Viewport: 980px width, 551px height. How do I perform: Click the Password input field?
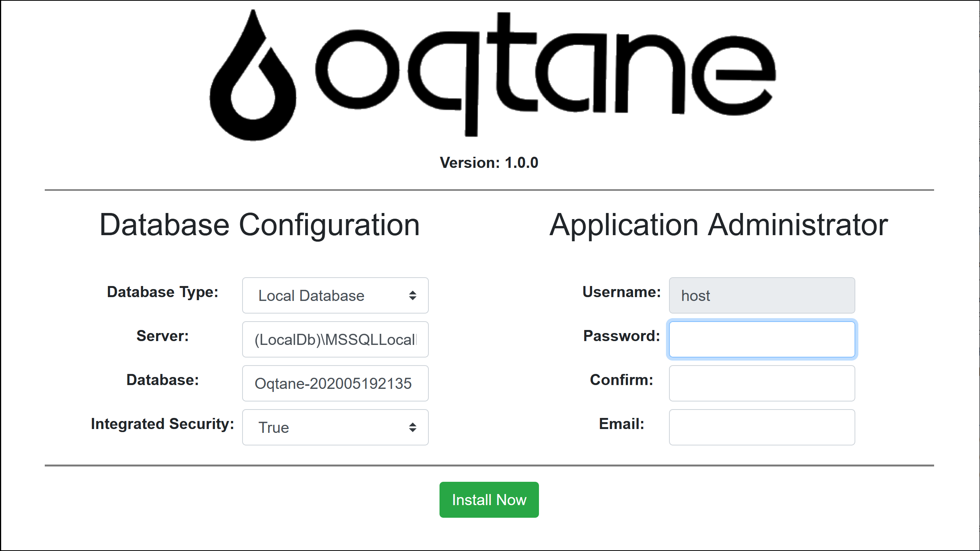coord(762,340)
